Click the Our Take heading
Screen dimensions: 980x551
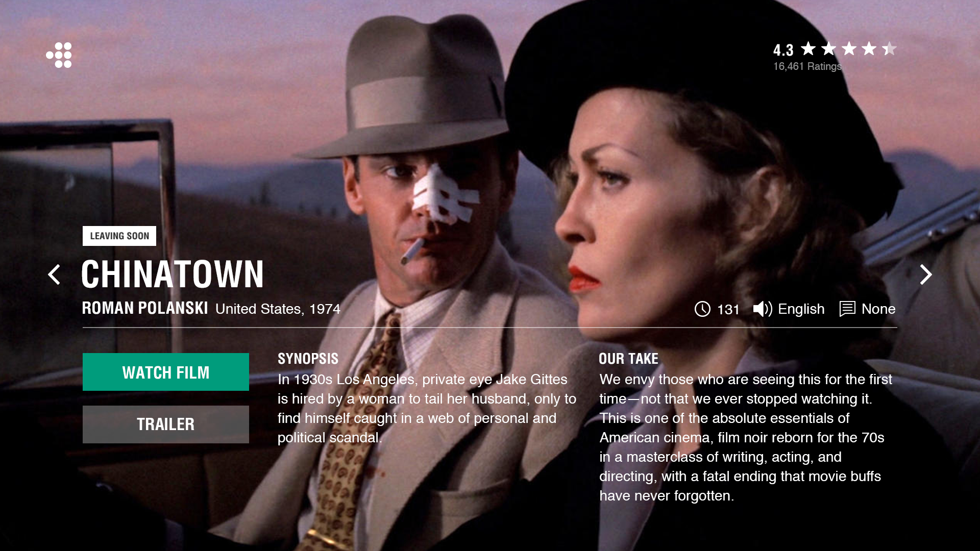pyautogui.click(x=628, y=359)
